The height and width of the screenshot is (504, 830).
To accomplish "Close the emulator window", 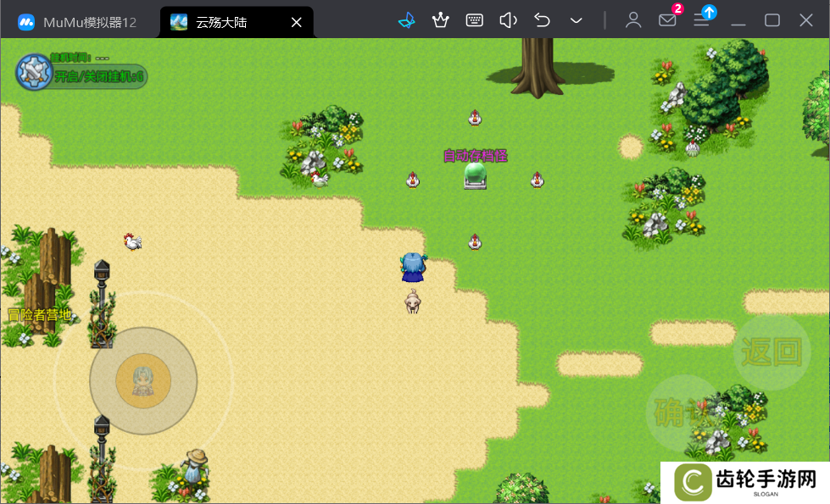I will [x=805, y=20].
